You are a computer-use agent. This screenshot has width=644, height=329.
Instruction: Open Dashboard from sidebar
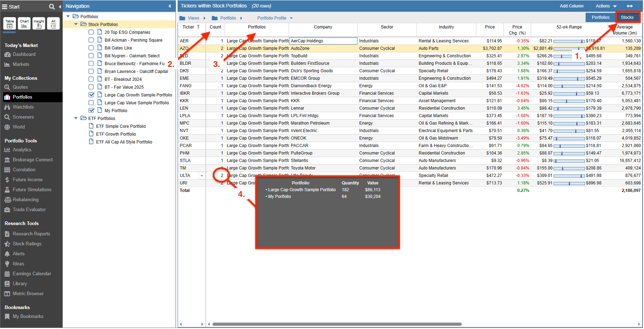point(24,54)
